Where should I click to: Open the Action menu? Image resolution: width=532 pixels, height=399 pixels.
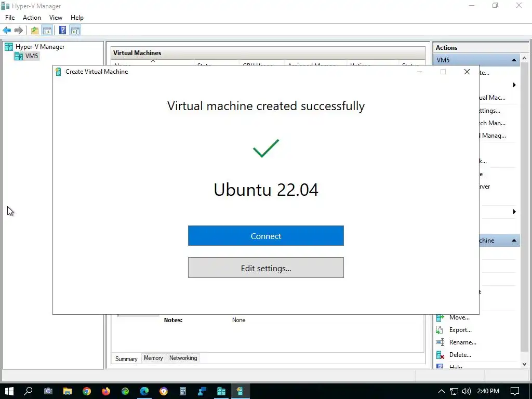pyautogui.click(x=32, y=18)
